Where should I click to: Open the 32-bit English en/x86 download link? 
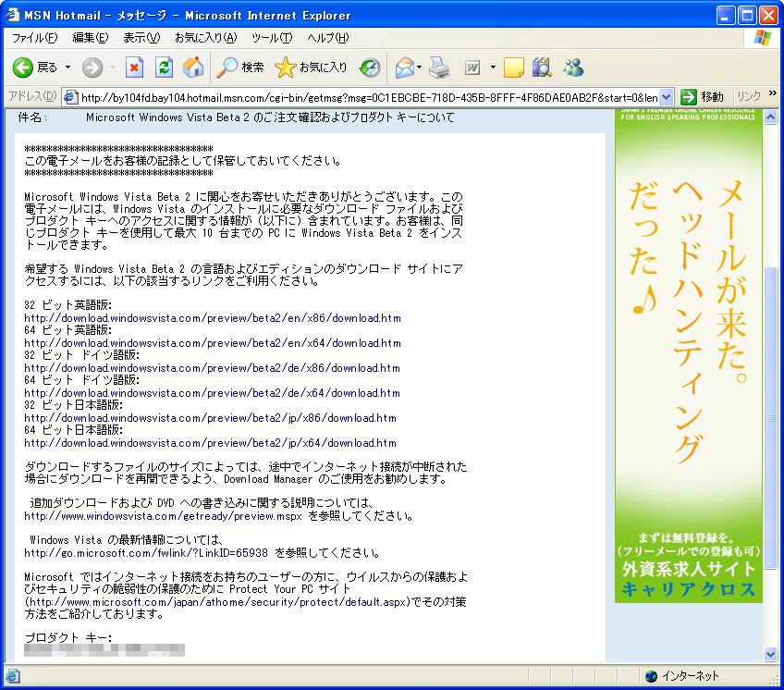click(213, 318)
